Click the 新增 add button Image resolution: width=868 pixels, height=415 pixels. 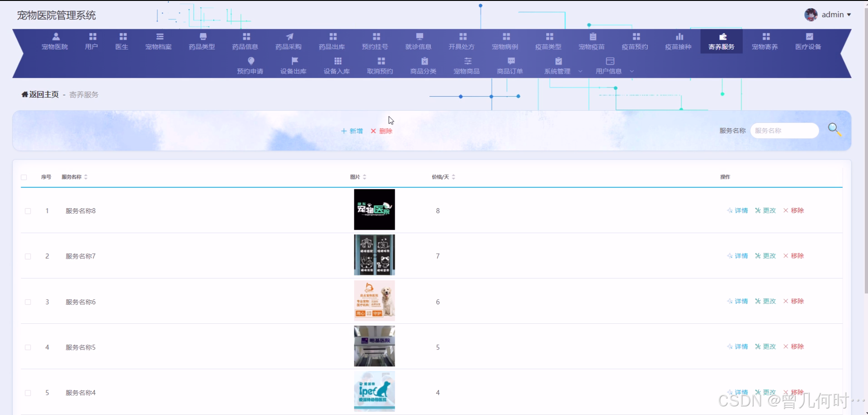352,131
